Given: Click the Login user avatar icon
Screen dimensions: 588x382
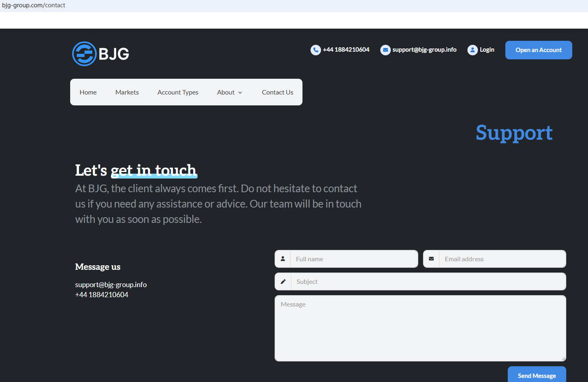Looking at the screenshot, I should tap(473, 50).
